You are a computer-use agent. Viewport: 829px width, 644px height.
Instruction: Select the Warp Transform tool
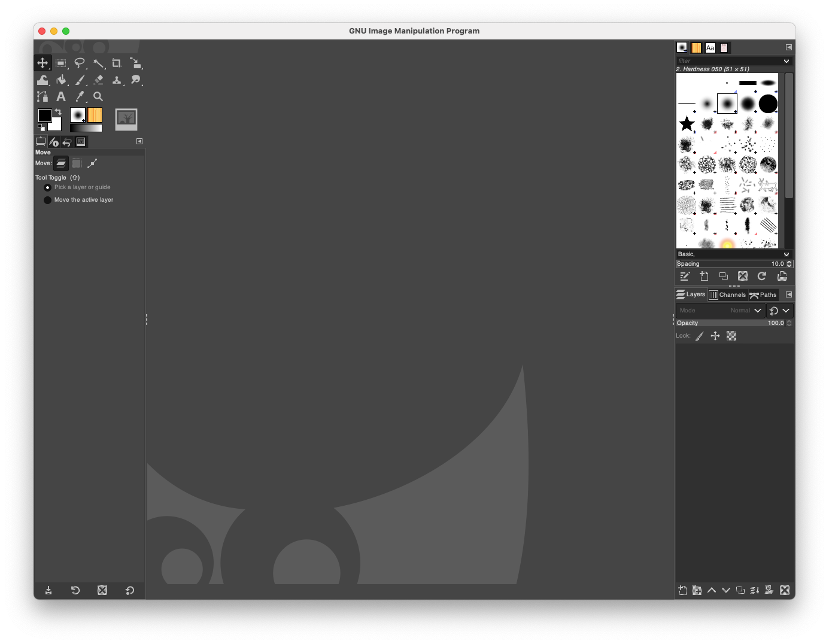42,80
